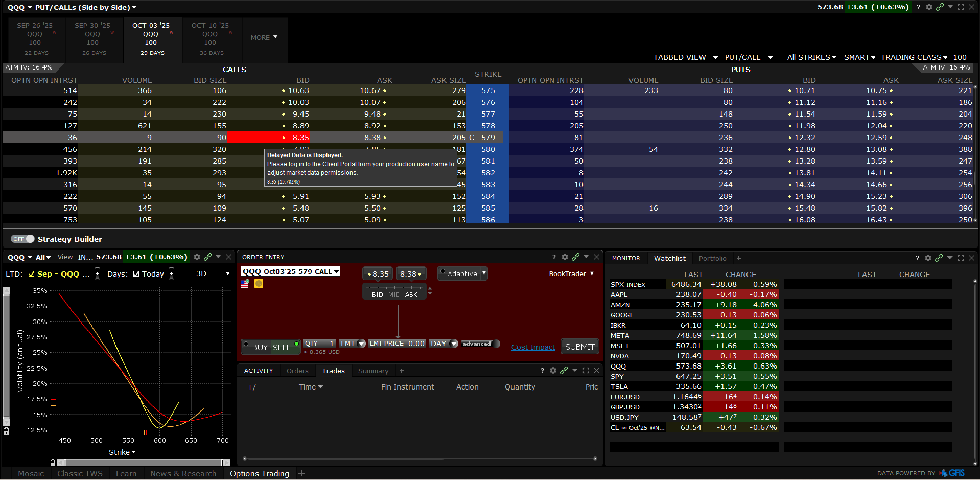Open the SMART exchange dropdown
The width and height of the screenshot is (980, 480).
[859, 57]
